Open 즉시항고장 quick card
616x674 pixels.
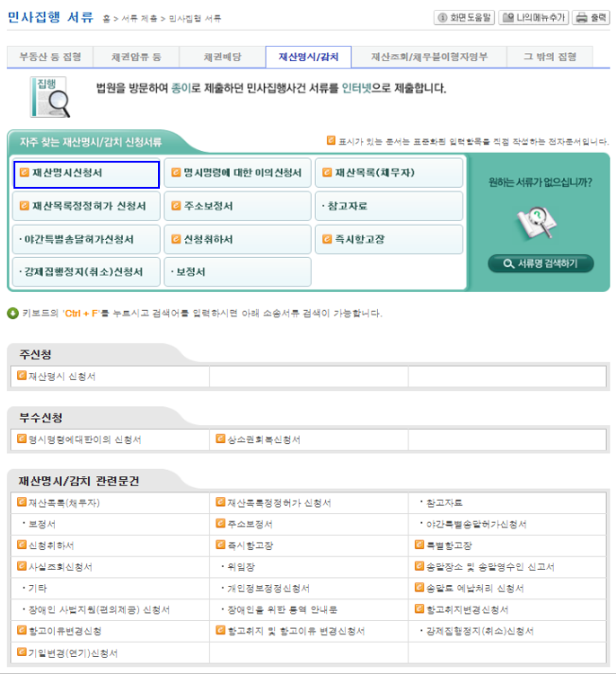pyautogui.click(x=389, y=239)
